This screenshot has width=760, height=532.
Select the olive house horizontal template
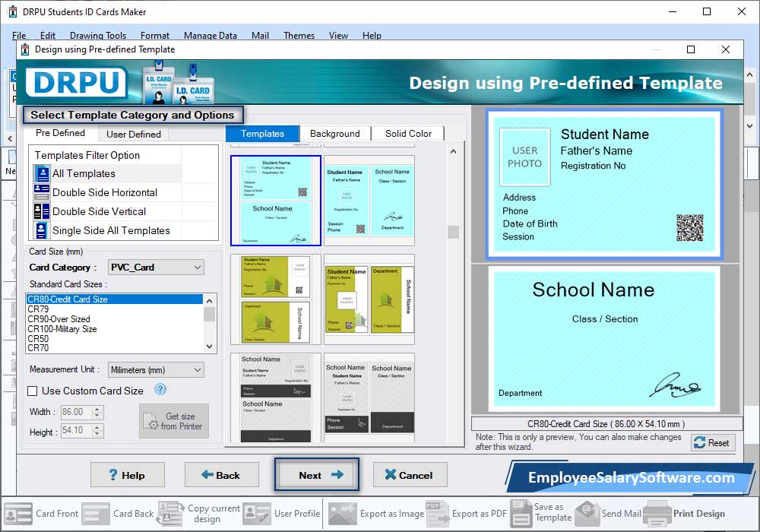pyautogui.click(x=276, y=299)
